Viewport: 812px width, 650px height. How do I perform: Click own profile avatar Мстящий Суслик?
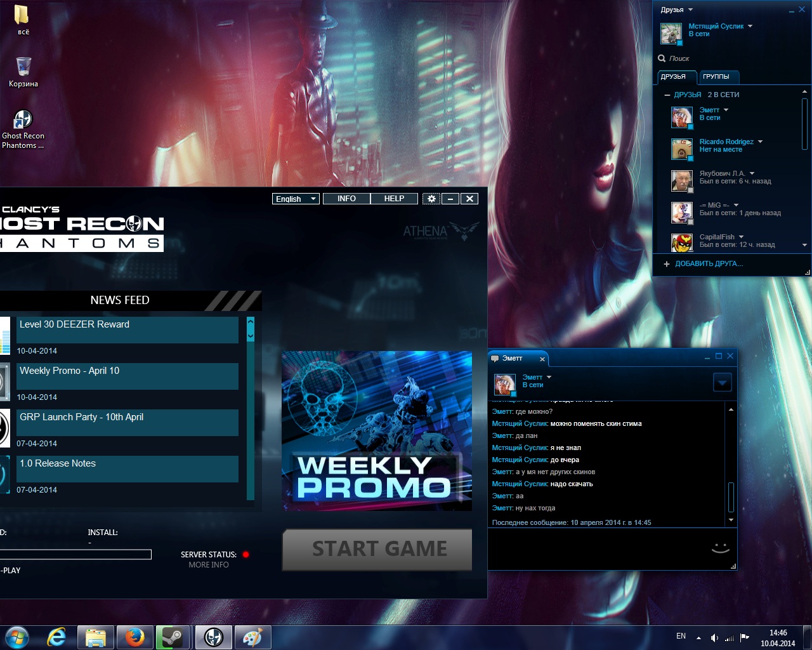(671, 33)
